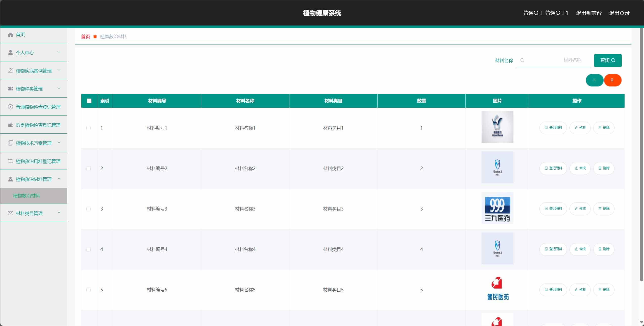
Task: Click the 材料名称 search input field
Action: click(554, 60)
